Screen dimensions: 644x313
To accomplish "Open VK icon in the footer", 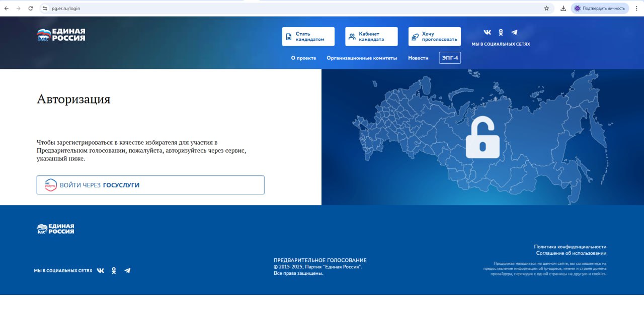I will pos(101,270).
